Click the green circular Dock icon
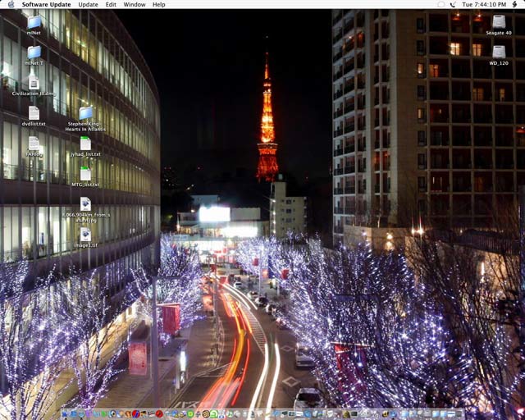The width and height of the screenshot is (525, 420). pyautogui.click(x=190, y=414)
